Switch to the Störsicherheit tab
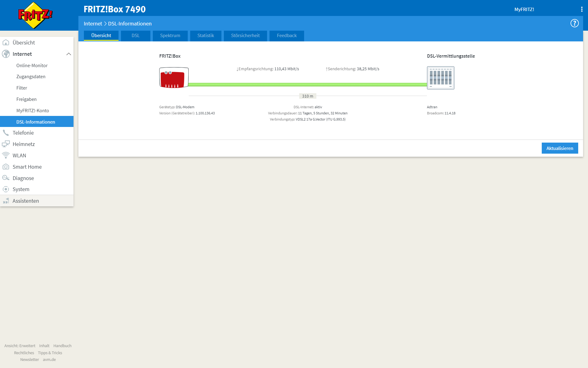588x368 pixels. (245, 36)
